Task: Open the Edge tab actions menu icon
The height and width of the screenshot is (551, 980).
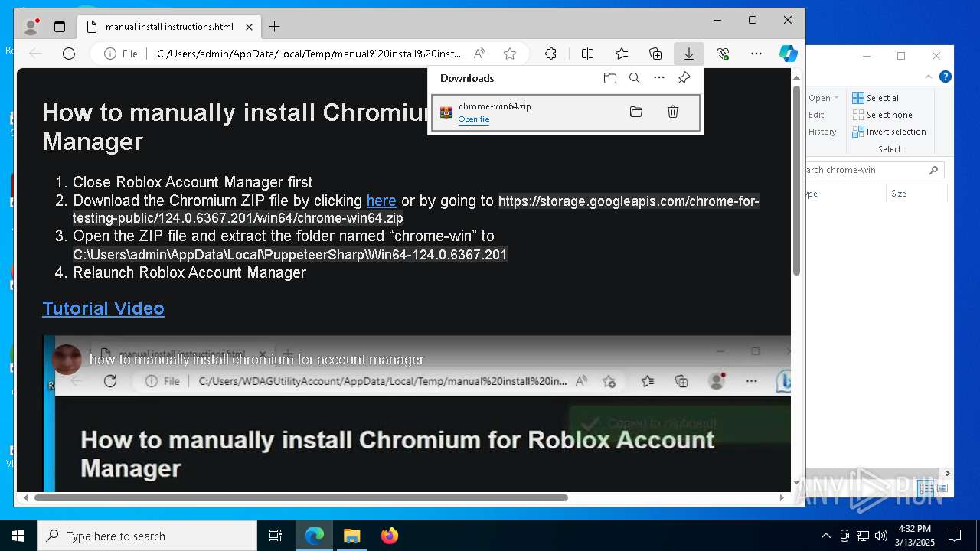Action: coord(60,27)
